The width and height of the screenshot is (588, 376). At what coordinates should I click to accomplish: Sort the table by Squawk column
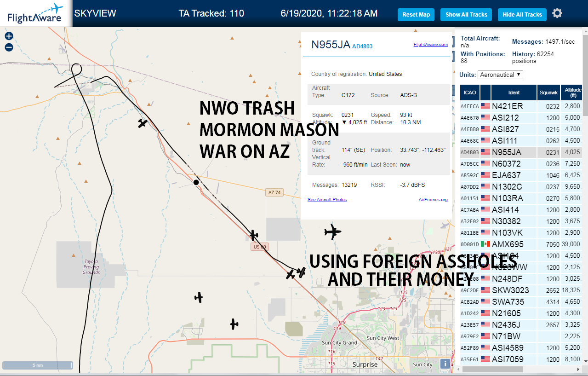549,93
